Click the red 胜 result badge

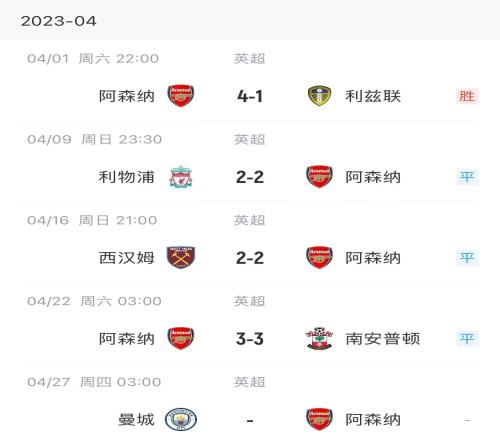click(x=467, y=96)
